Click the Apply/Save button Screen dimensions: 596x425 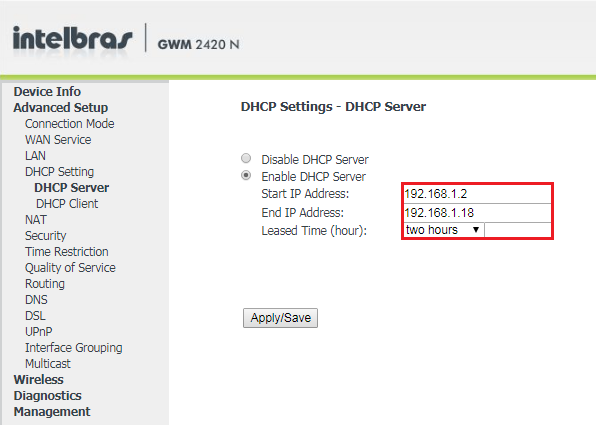pos(281,318)
